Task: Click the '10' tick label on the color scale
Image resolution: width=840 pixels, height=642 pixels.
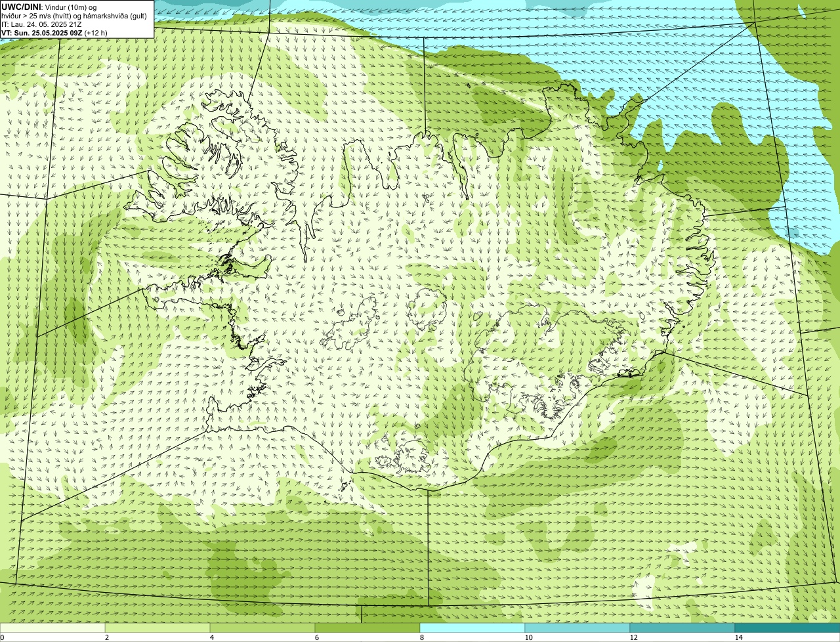Action: [528, 637]
